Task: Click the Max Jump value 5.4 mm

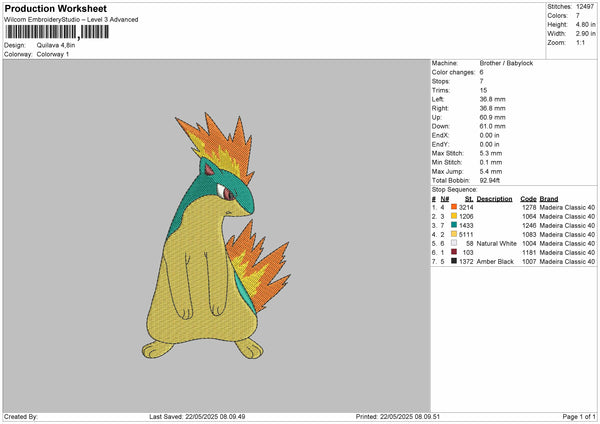Action: tap(491, 172)
